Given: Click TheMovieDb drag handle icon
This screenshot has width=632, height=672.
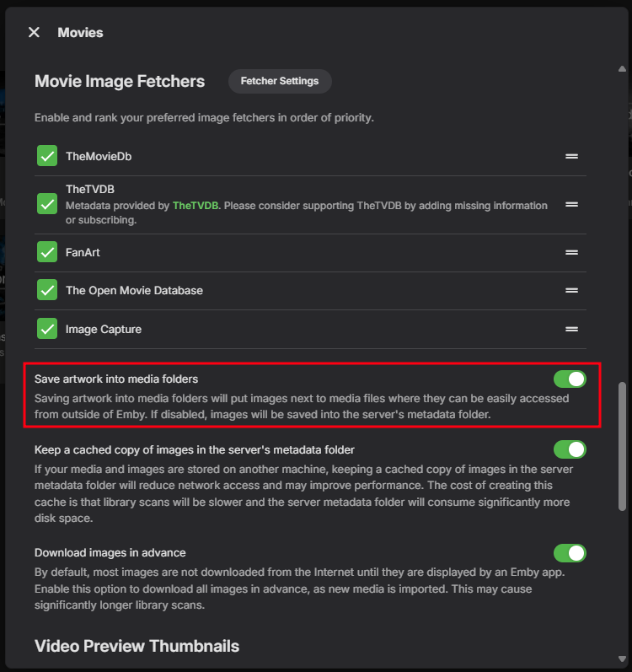Looking at the screenshot, I should [571, 156].
